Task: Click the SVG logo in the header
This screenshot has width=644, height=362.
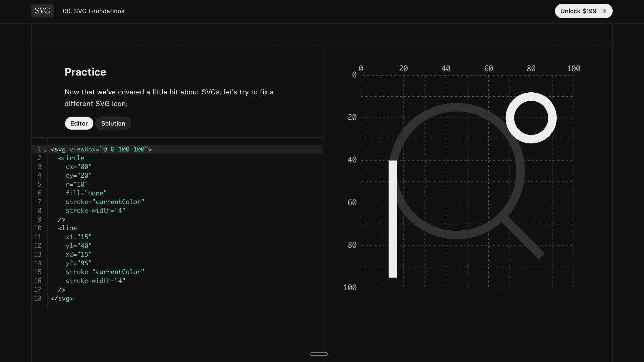Action: 42,11
